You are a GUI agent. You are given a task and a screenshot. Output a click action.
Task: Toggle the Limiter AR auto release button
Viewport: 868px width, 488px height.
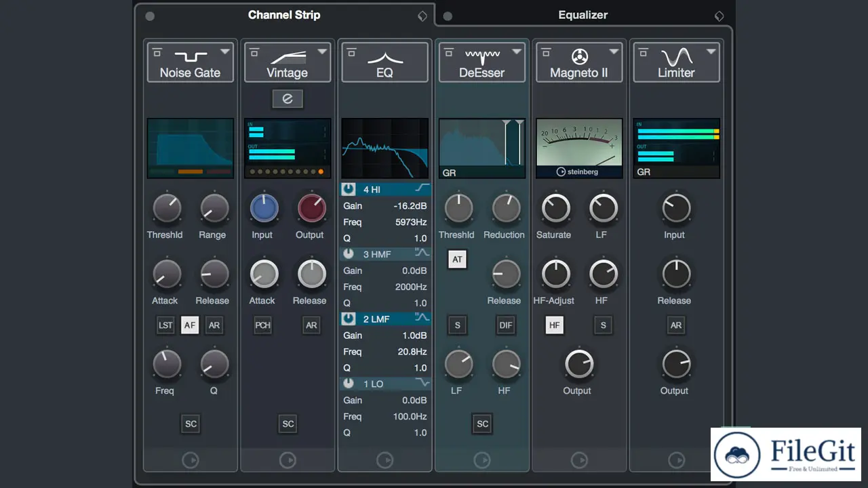[676, 325]
